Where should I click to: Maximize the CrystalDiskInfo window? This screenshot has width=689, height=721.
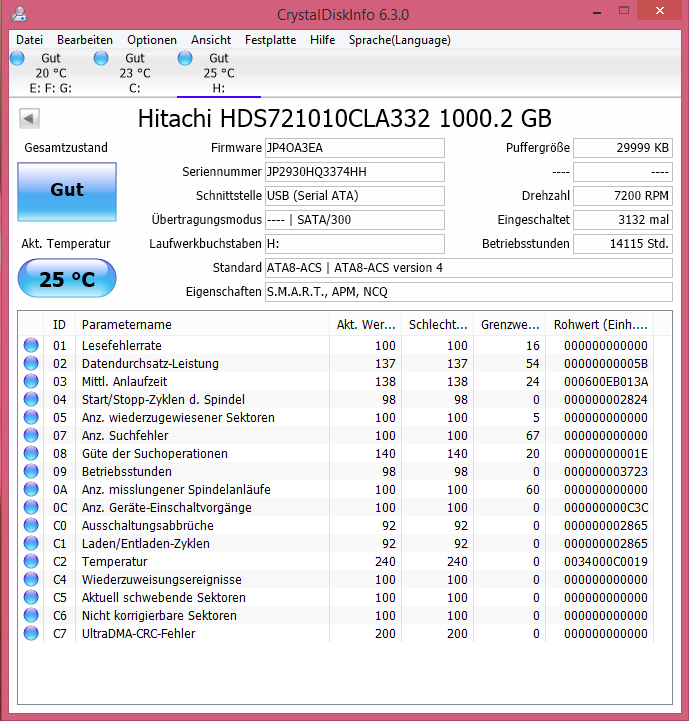624,11
